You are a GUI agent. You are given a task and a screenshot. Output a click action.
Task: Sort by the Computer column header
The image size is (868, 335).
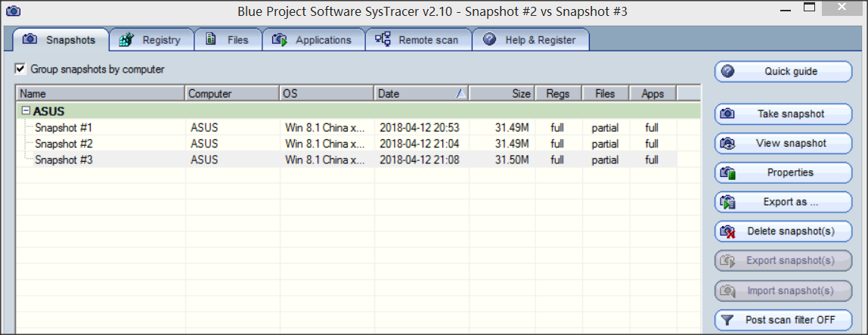233,94
